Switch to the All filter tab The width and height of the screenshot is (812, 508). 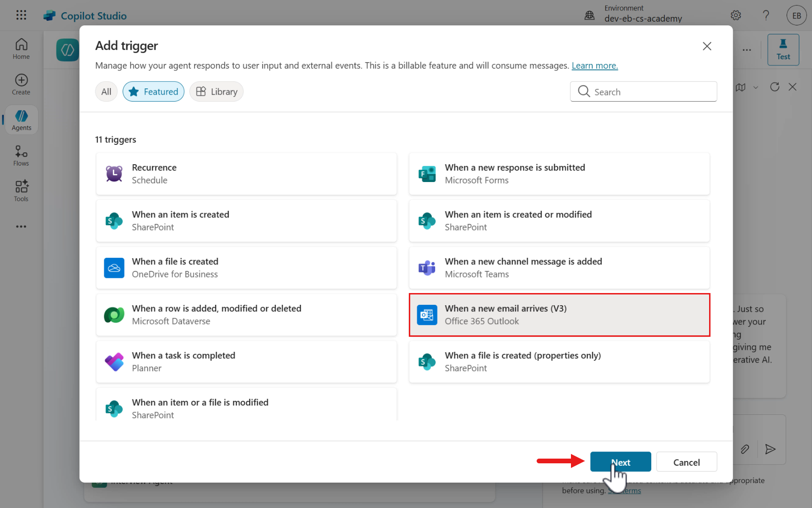pyautogui.click(x=106, y=92)
